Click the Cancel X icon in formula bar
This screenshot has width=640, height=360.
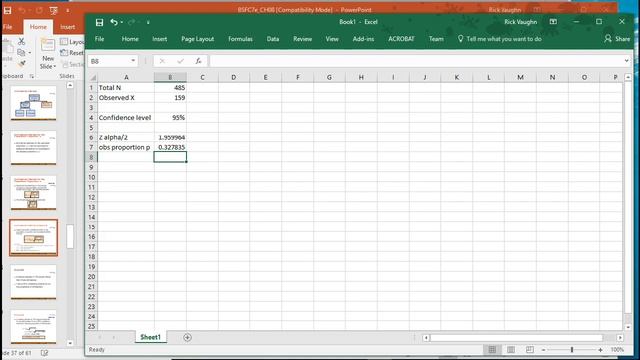tap(162, 61)
